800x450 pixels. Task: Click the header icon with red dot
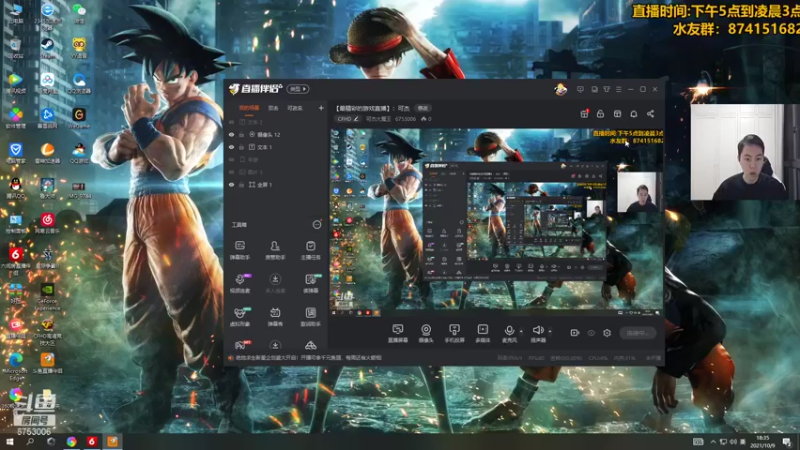click(x=584, y=114)
